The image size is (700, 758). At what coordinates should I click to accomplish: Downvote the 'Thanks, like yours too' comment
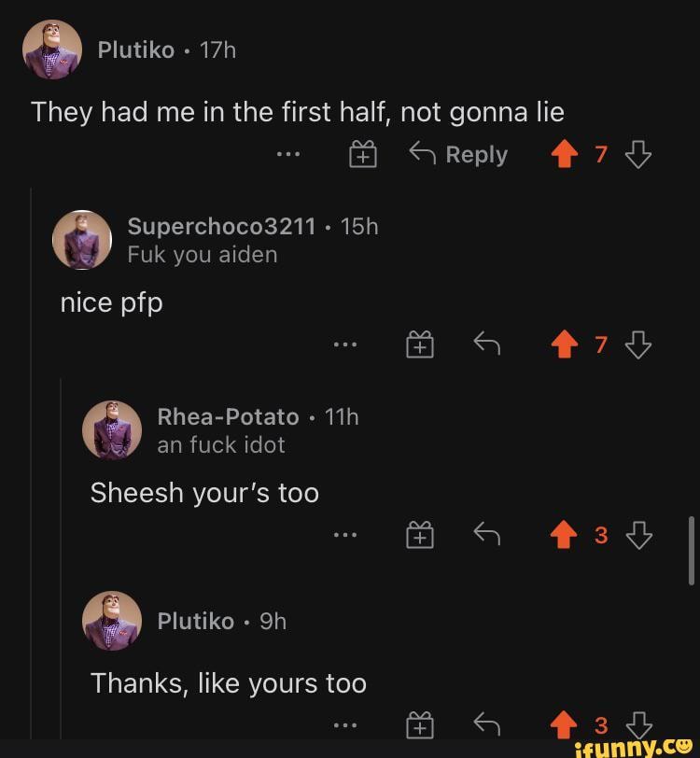[638, 724]
